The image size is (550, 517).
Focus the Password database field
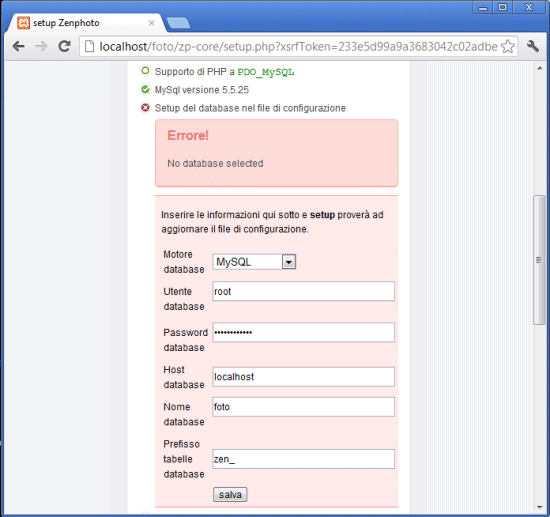tap(303, 332)
